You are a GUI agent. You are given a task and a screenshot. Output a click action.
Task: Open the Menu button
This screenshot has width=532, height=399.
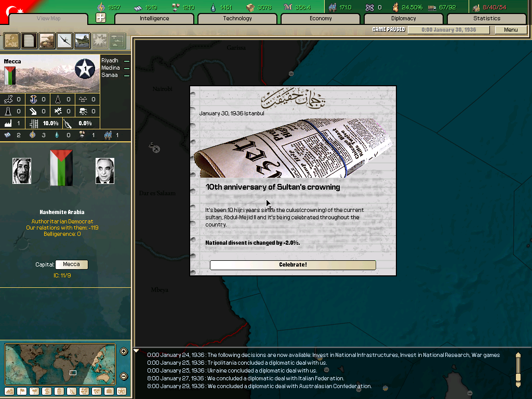[x=511, y=30]
